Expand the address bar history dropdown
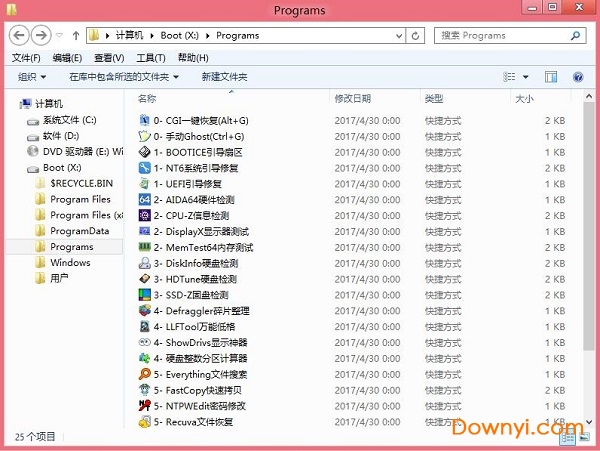 (399, 36)
